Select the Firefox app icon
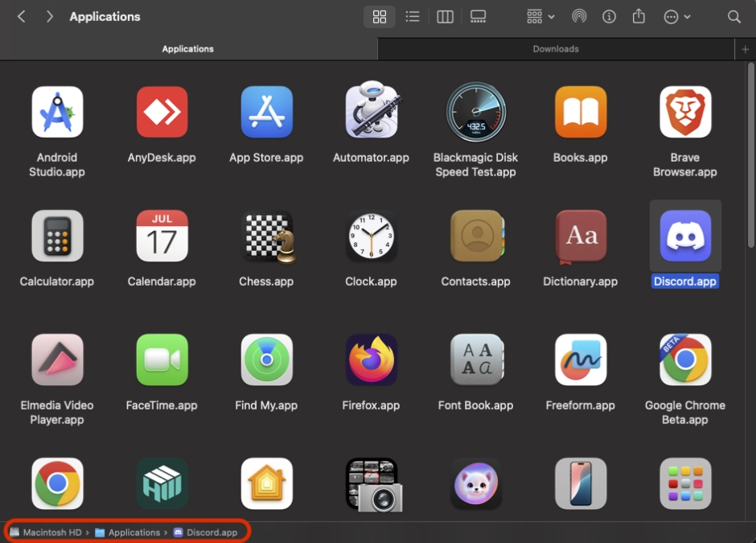 pos(372,360)
